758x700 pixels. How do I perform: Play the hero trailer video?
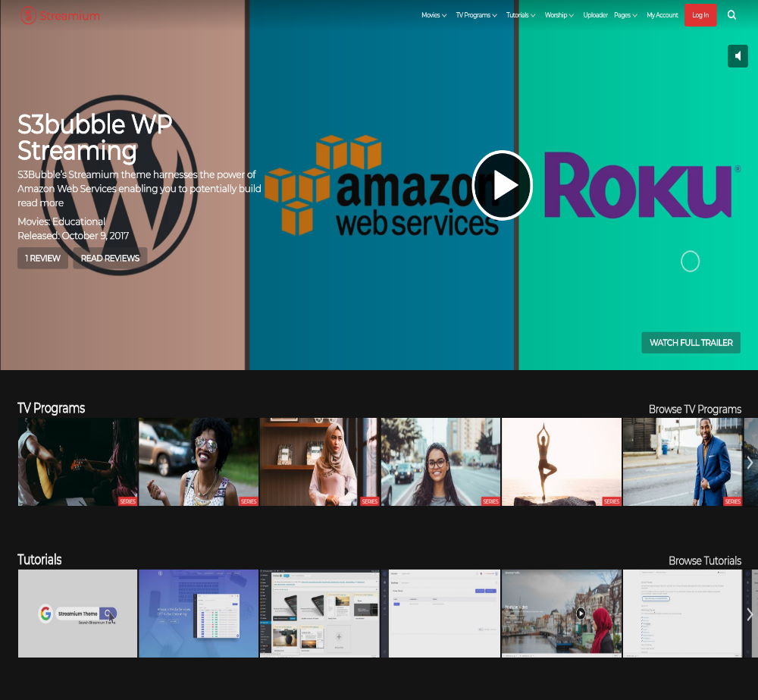pyautogui.click(x=503, y=185)
